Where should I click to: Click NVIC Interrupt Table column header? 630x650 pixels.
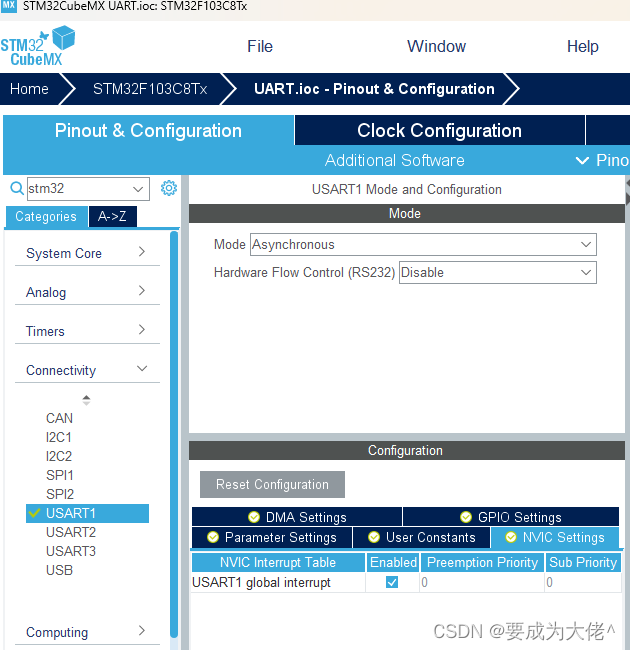[x=278, y=563]
